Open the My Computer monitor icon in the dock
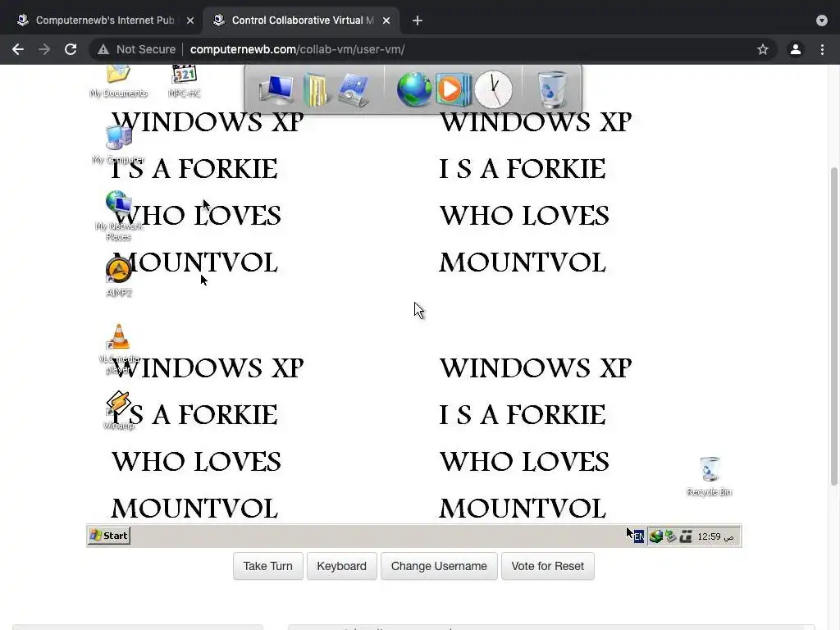 [x=276, y=90]
